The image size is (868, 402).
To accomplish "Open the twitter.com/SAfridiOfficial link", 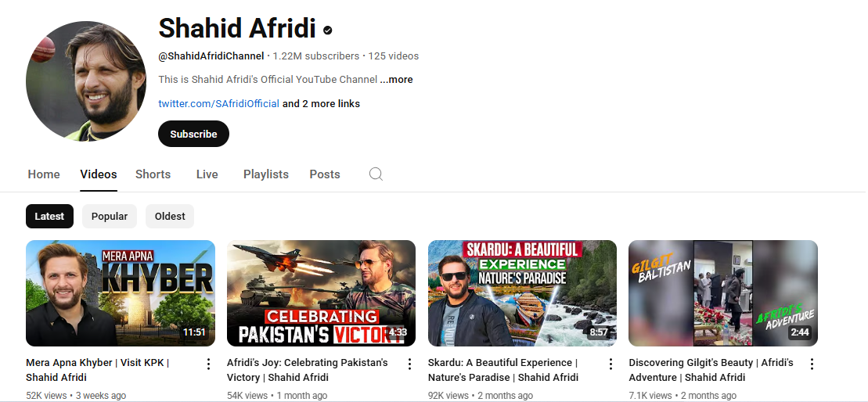I will click(218, 104).
